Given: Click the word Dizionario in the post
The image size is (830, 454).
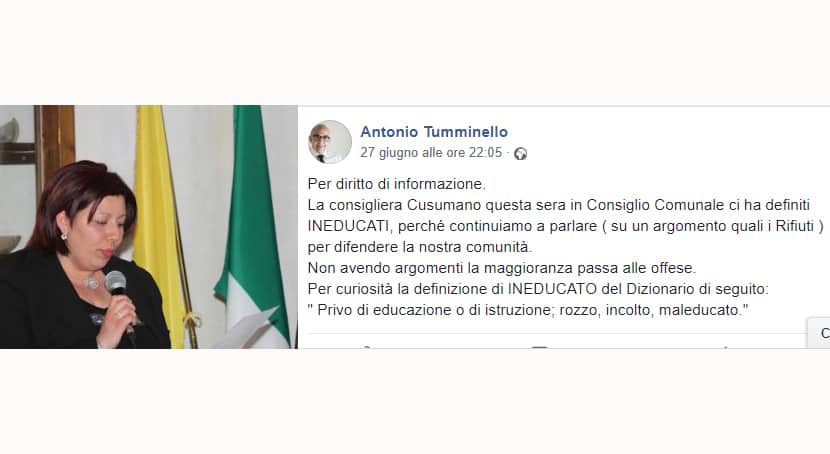Looking at the screenshot, I should [660, 289].
